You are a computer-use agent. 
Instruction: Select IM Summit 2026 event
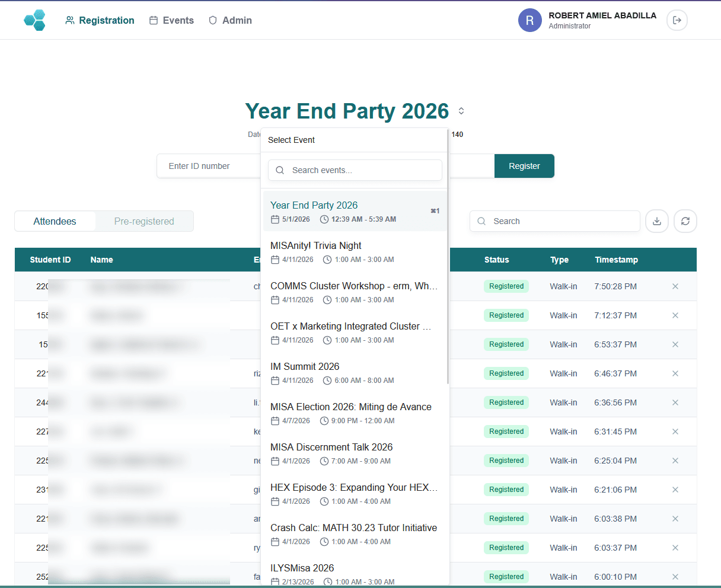pos(355,373)
